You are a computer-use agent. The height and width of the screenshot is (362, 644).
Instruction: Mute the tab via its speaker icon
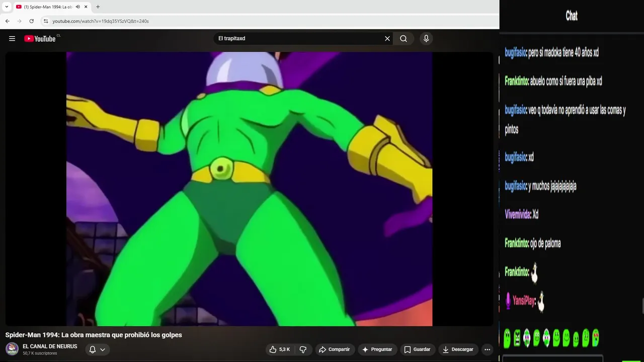(x=78, y=7)
